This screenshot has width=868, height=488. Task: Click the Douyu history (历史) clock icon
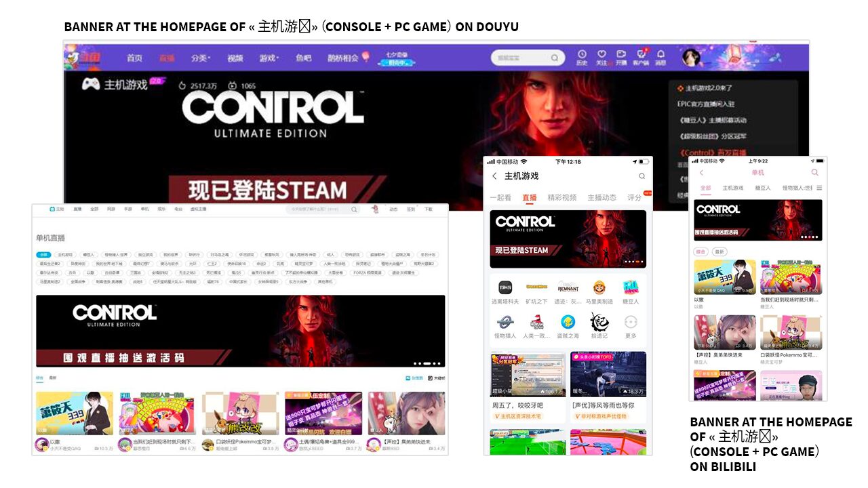click(x=582, y=54)
